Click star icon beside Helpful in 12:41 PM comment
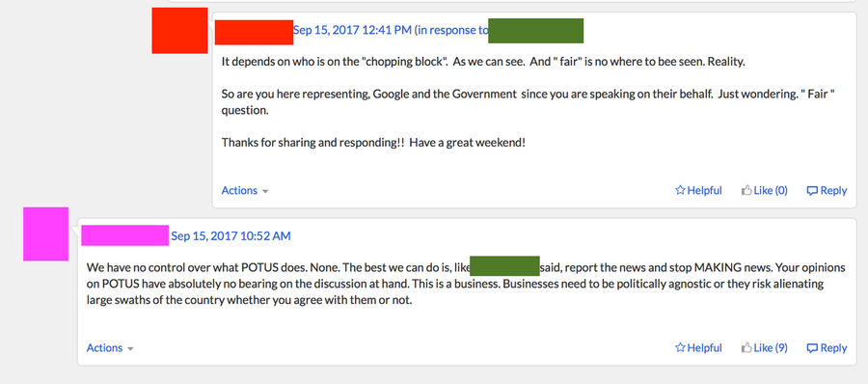Viewport: 868px width, 384px height. click(x=680, y=190)
